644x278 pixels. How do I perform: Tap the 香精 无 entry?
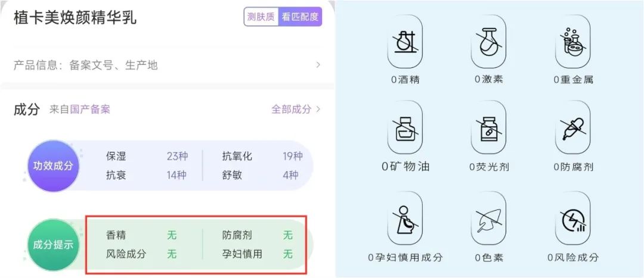click(141, 235)
